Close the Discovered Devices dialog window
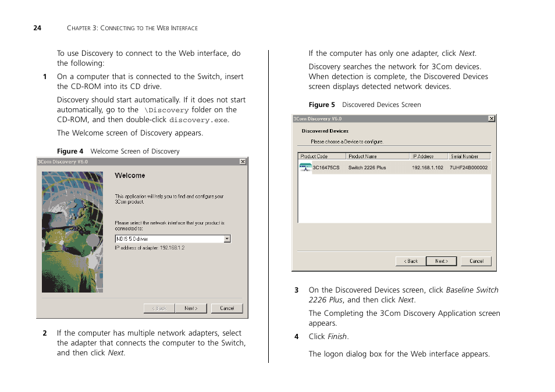Screen dimensions: 555x392 click(x=491, y=119)
